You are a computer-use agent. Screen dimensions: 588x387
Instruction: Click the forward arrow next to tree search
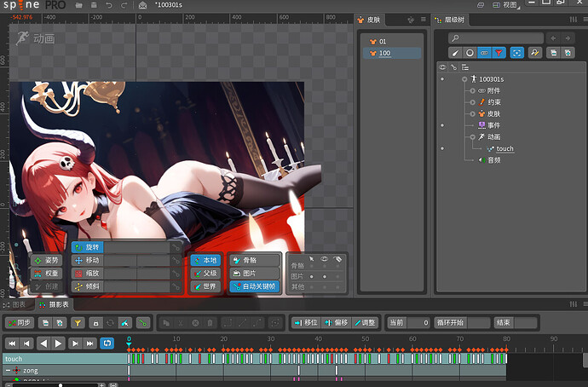[x=568, y=38]
